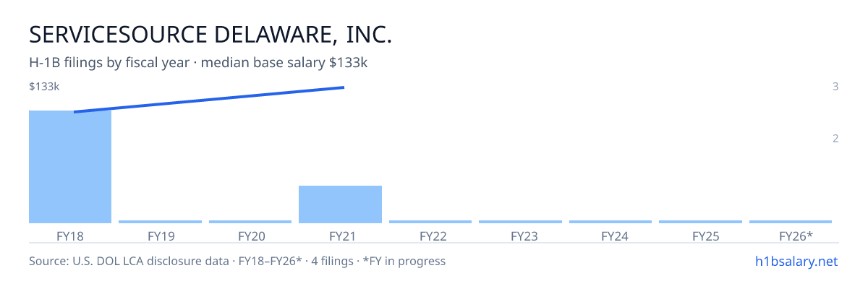Click the axis value 2 label
The height and width of the screenshot is (289, 868).
835,139
